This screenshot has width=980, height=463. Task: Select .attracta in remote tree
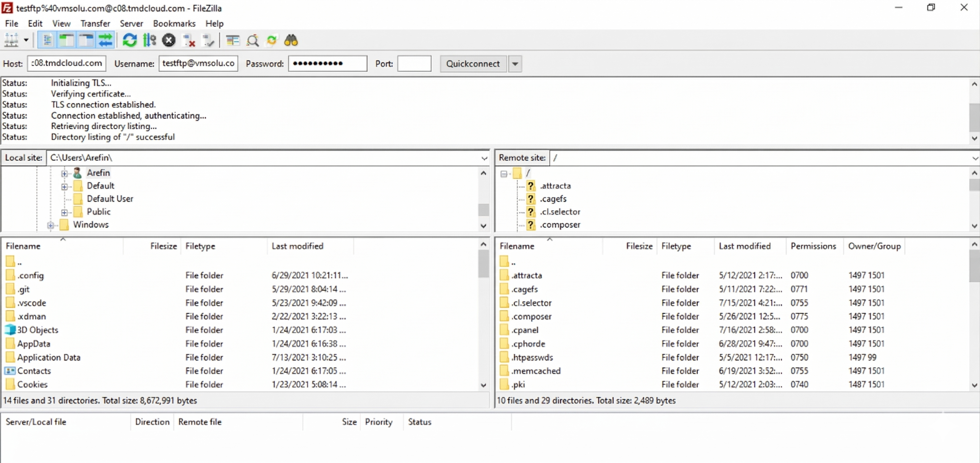coord(555,185)
